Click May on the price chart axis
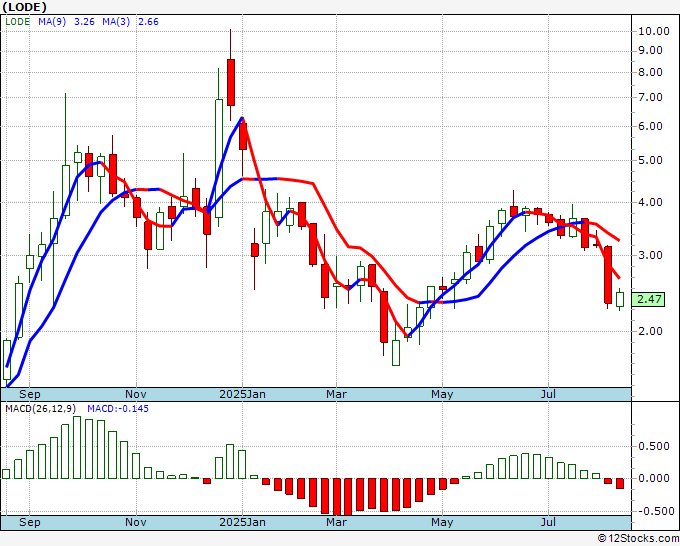 pos(442,394)
